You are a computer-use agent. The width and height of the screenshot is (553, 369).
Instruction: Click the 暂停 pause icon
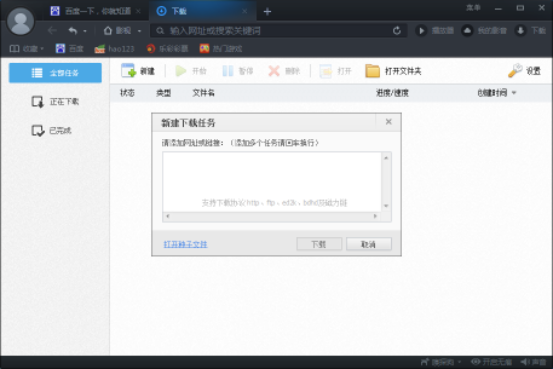point(228,71)
